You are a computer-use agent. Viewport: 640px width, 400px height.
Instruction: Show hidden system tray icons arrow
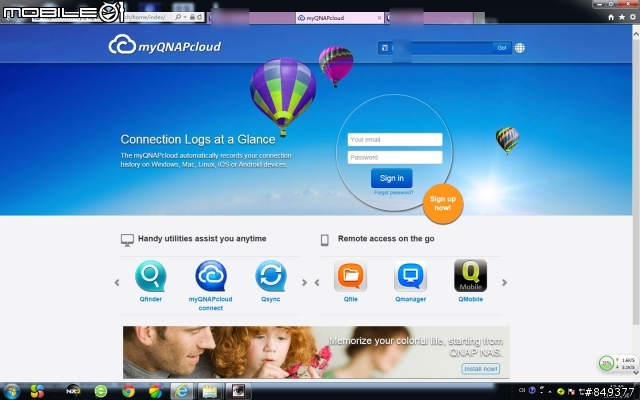click(x=549, y=391)
